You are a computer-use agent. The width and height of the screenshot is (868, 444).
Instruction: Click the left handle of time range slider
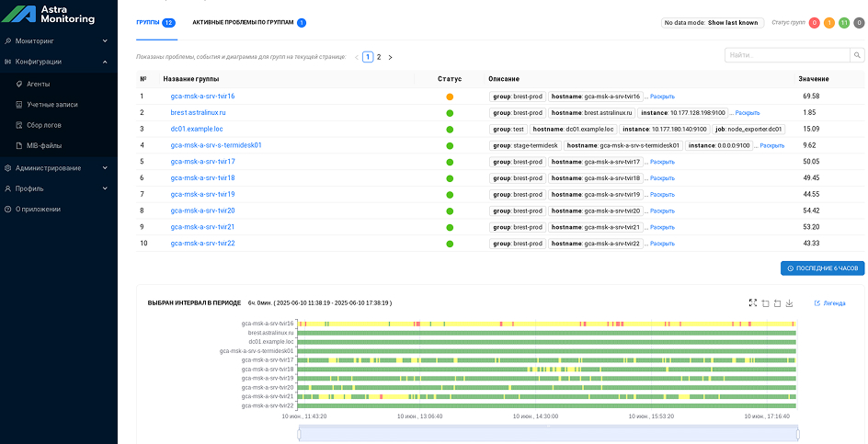coord(299,434)
